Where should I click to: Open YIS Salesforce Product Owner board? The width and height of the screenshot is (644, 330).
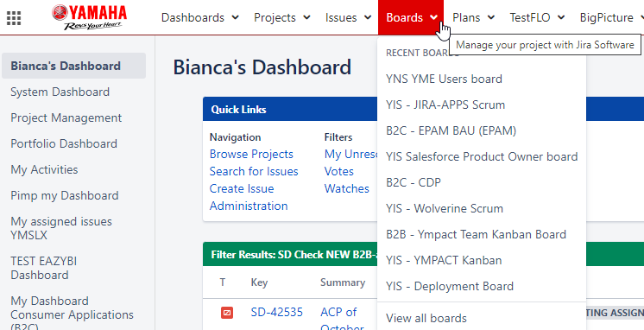point(482,156)
